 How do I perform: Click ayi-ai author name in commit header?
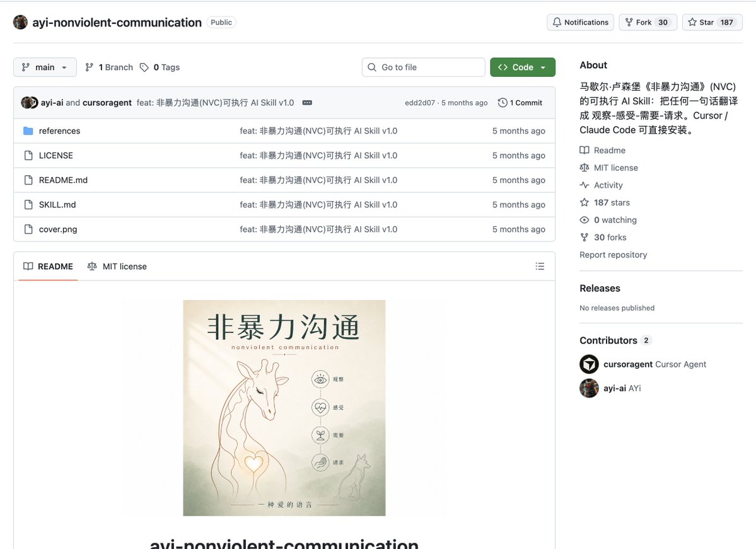(x=52, y=103)
